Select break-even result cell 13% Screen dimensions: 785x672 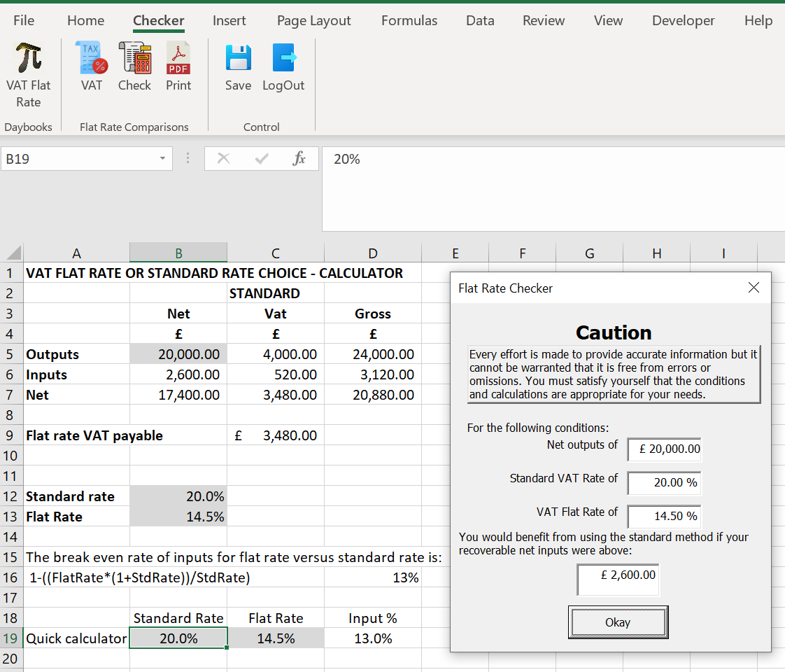(x=373, y=577)
